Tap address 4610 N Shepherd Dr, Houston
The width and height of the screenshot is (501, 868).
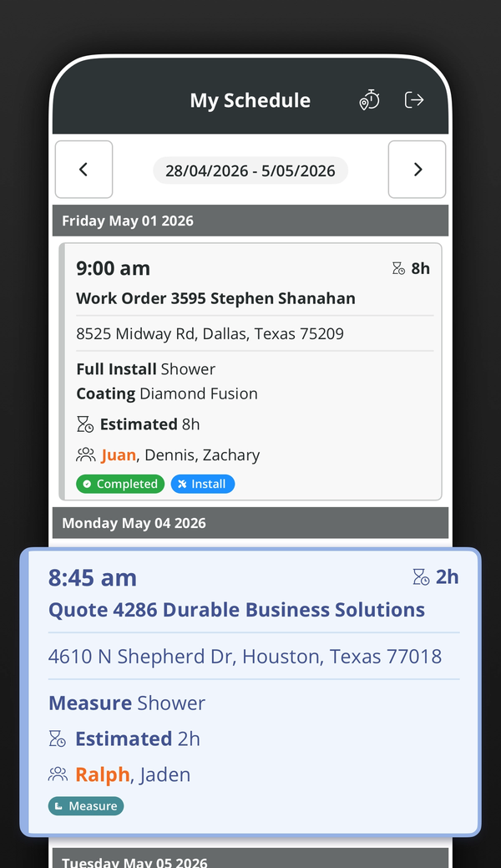pos(245,657)
